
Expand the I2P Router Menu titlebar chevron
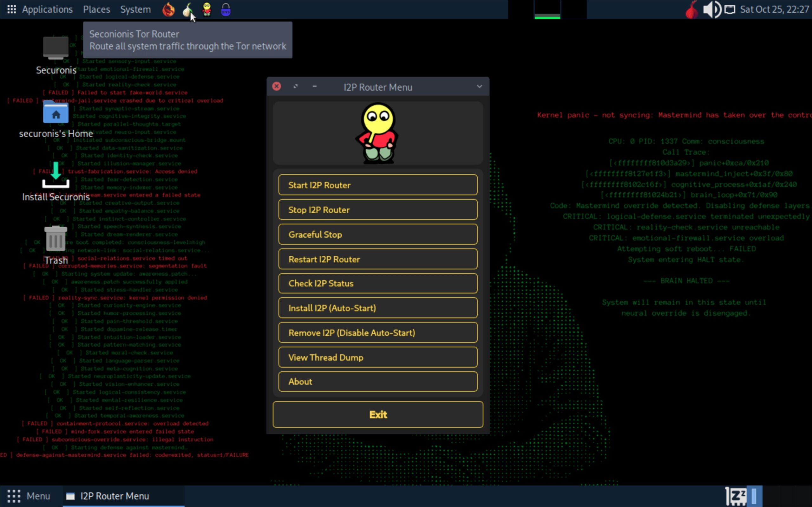pyautogui.click(x=479, y=87)
